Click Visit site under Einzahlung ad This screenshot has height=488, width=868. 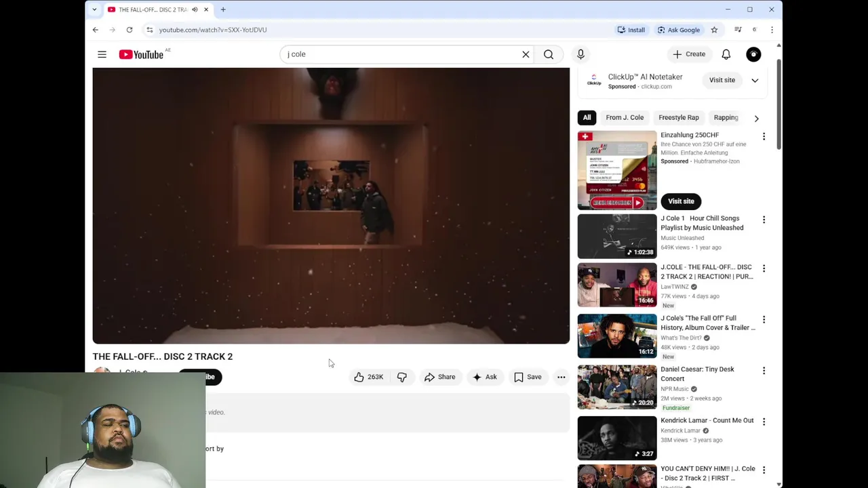pos(681,201)
